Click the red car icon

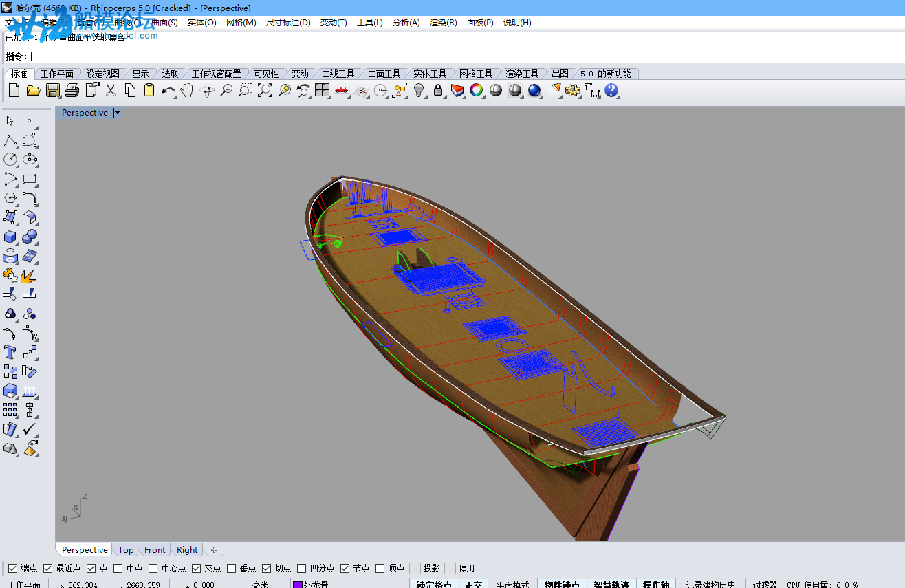coord(342,90)
